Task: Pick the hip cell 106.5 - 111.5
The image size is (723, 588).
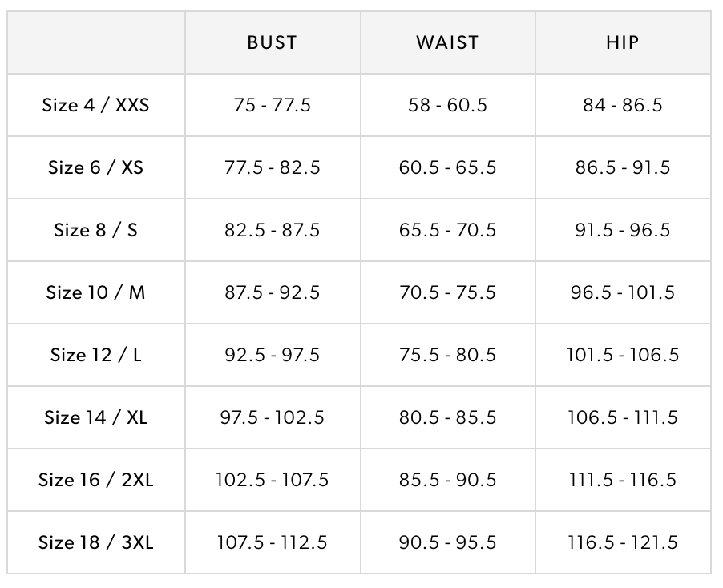Action: click(x=623, y=417)
